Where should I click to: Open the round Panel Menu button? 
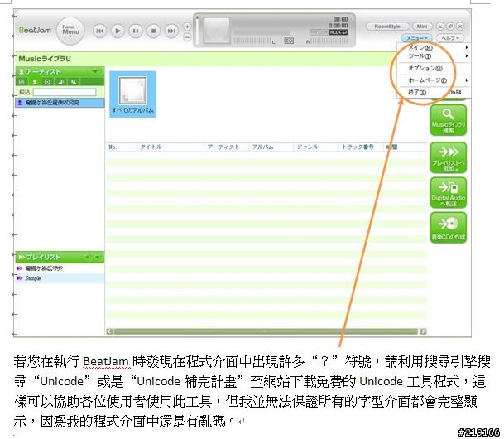[x=70, y=31]
